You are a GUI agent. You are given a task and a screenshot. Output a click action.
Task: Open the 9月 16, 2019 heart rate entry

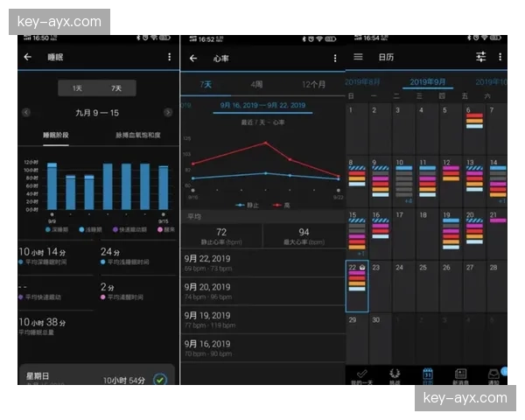tap(262, 348)
